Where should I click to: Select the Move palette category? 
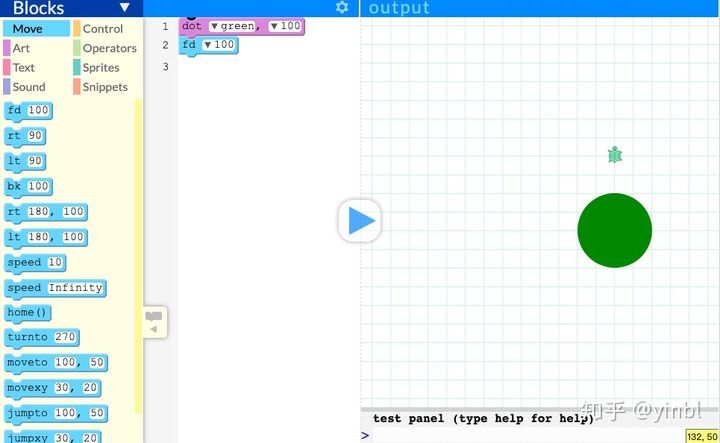pyautogui.click(x=36, y=28)
